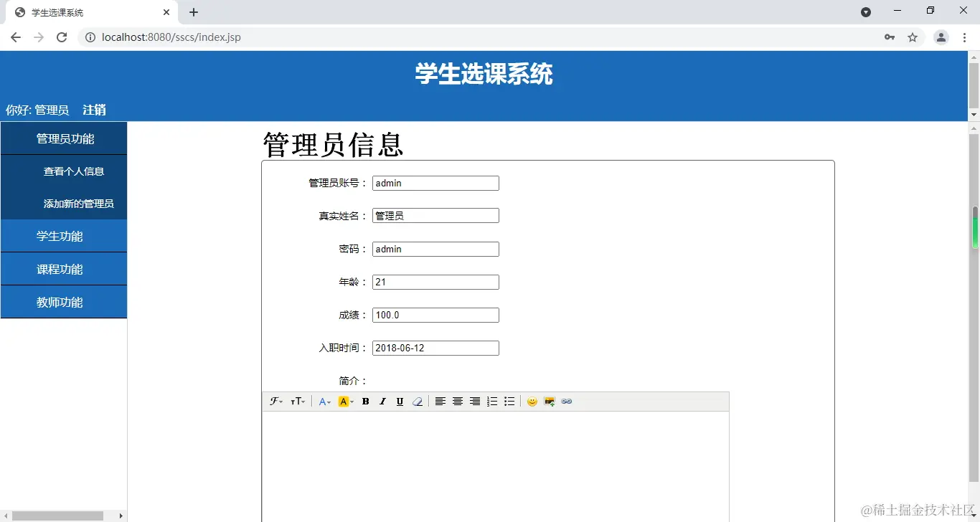
Task: Apply an unordered bullet list
Action: click(x=509, y=401)
